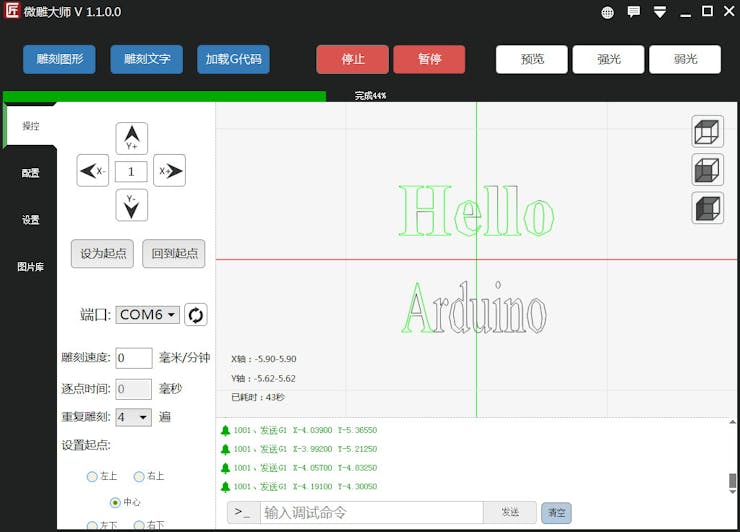Screen dimensions: 740x532
Task: Open the language globe icon
Action: click(x=607, y=12)
